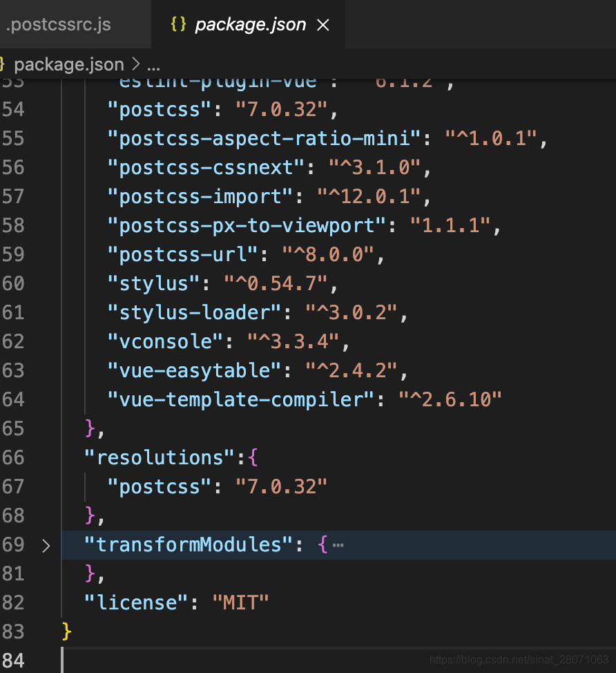Open the breadcrumb ellipsis segment

pos(153,66)
